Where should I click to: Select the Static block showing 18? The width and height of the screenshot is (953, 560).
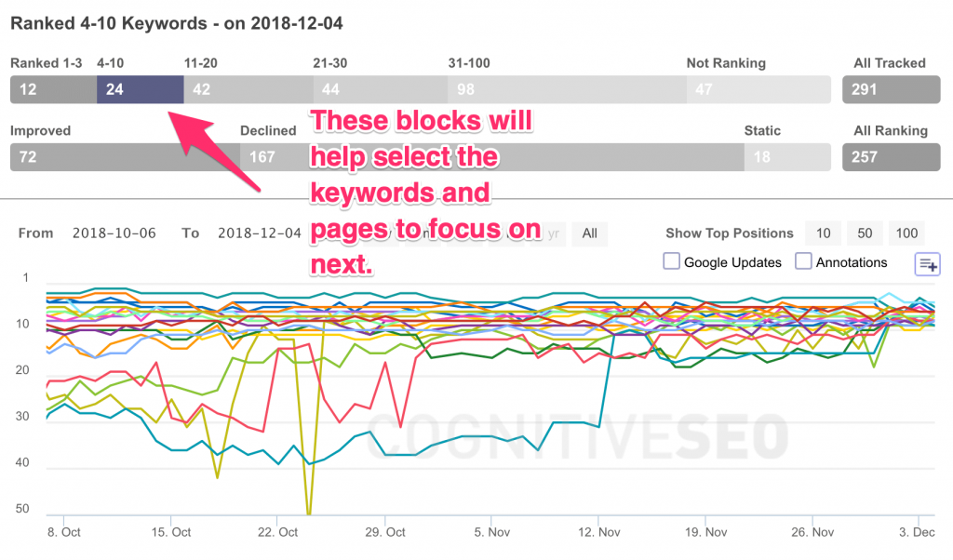pos(787,157)
